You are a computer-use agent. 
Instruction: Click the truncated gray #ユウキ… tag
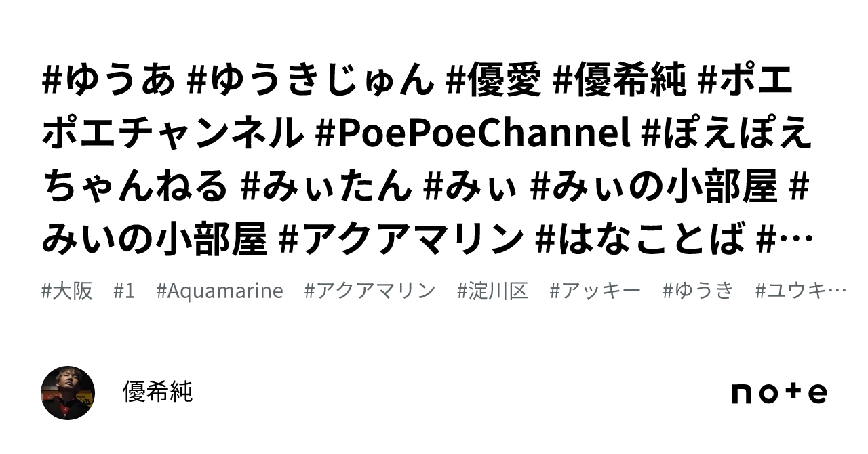(x=801, y=291)
